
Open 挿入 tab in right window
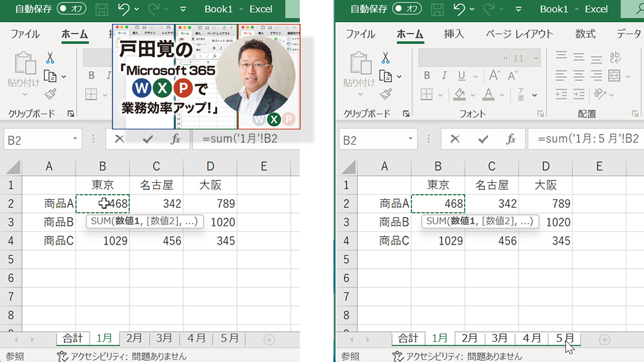[454, 34]
